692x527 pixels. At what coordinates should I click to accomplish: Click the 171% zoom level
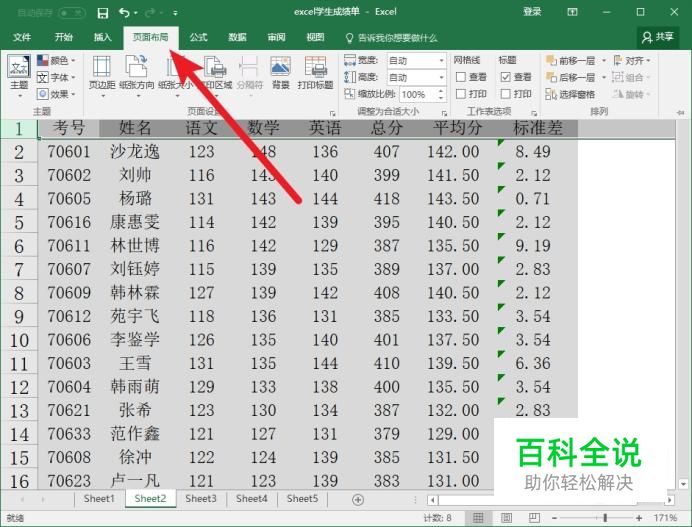[x=665, y=518]
